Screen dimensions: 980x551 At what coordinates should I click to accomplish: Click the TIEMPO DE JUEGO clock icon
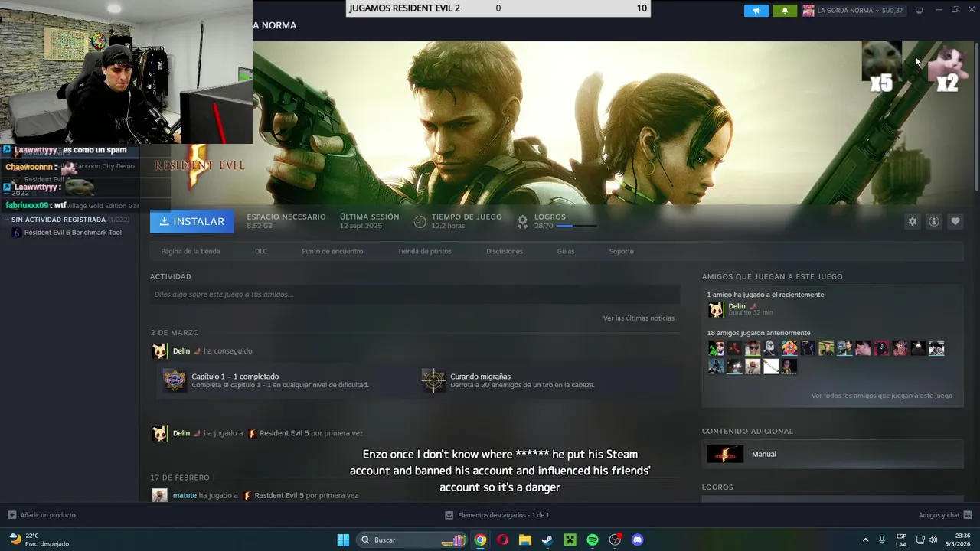pyautogui.click(x=420, y=221)
